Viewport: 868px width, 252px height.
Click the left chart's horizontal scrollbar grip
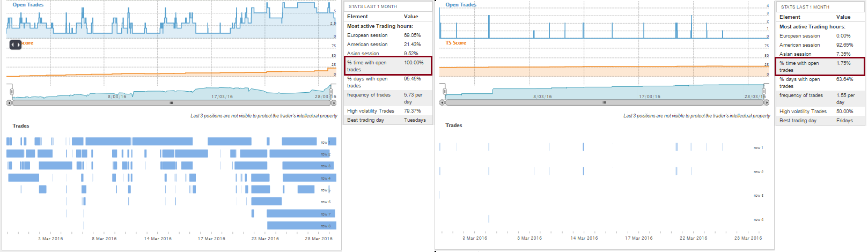(171, 103)
